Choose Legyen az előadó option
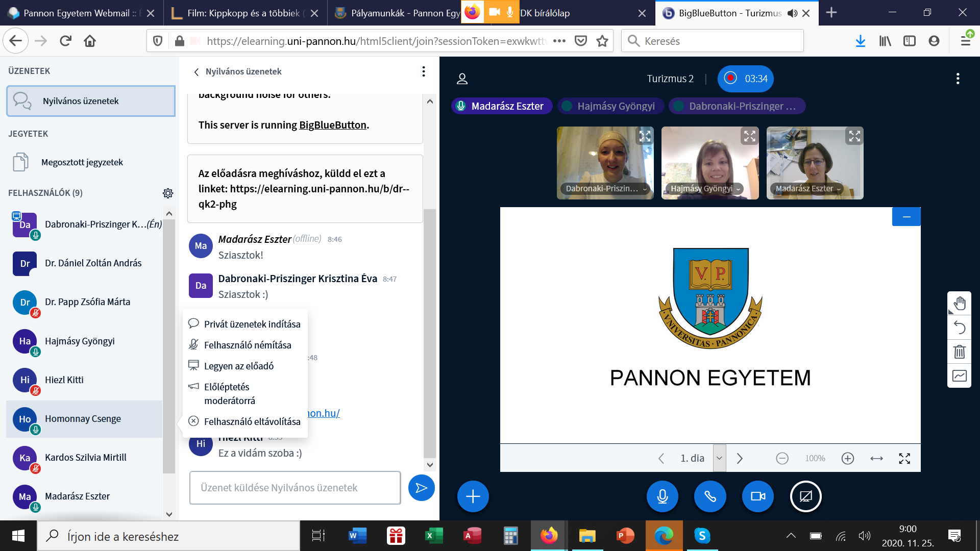This screenshot has width=980, height=551. pyautogui.click(x=238, y=366)
